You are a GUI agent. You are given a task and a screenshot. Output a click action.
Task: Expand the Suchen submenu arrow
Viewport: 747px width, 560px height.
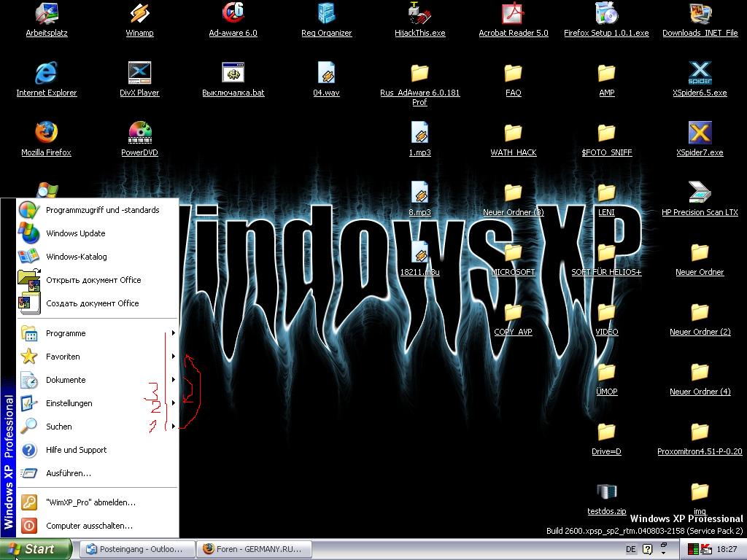pyautogui.click(x=174, y=427)
